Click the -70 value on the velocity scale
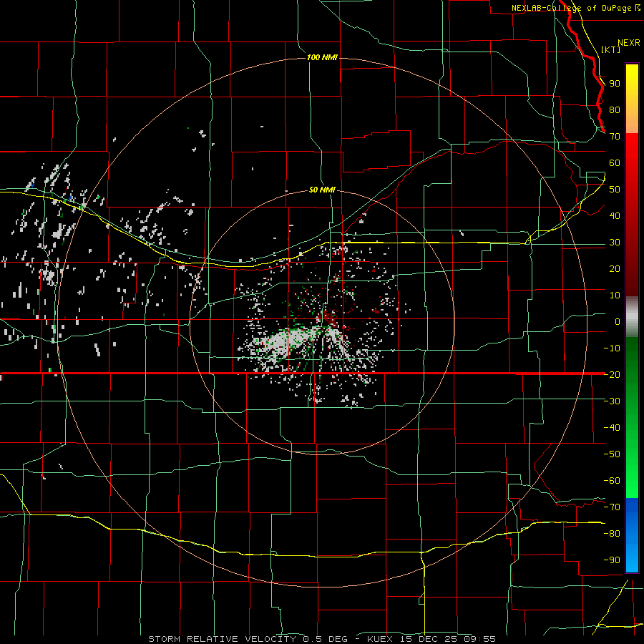The height and width of the screenshot is (644, 644). [612, 507]
